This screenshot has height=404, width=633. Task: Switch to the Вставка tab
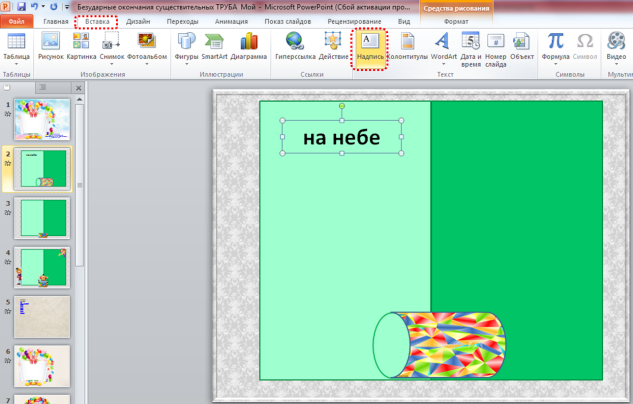click(x=97, y=21)
